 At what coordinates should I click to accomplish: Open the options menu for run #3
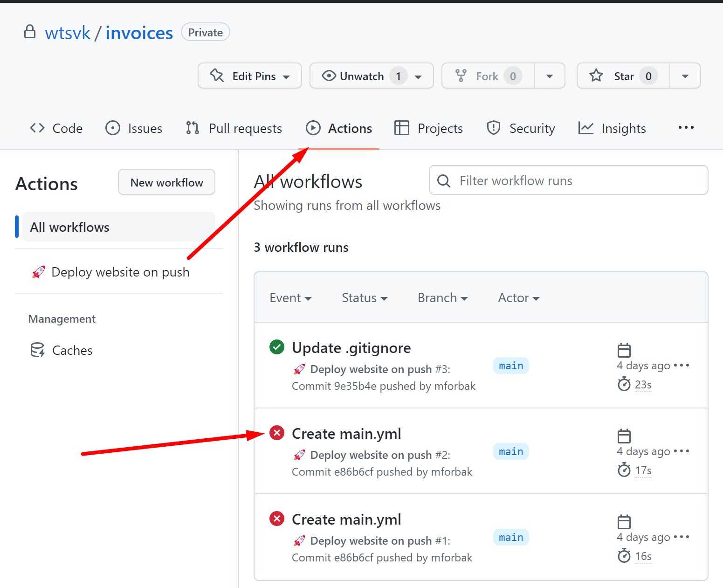click(682, 365)
